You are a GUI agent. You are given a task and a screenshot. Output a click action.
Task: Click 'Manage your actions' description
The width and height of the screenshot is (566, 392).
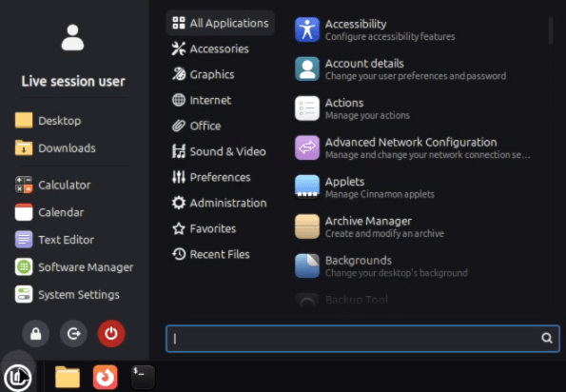click(367, 115)
